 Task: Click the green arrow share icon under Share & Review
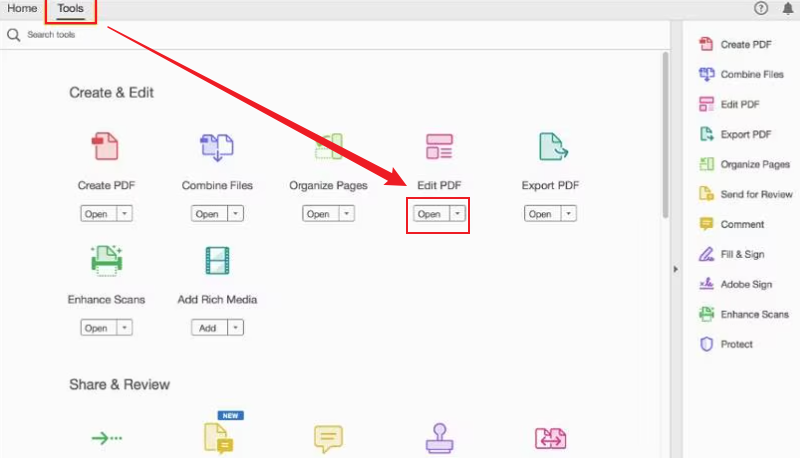[107, 438]
